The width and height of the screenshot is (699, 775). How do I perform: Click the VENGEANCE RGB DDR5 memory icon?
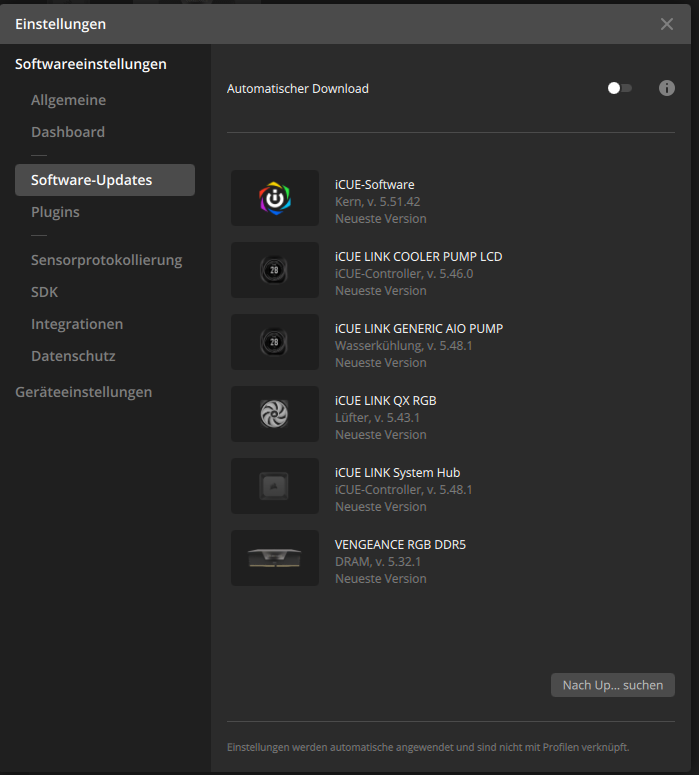coord(275,558)
